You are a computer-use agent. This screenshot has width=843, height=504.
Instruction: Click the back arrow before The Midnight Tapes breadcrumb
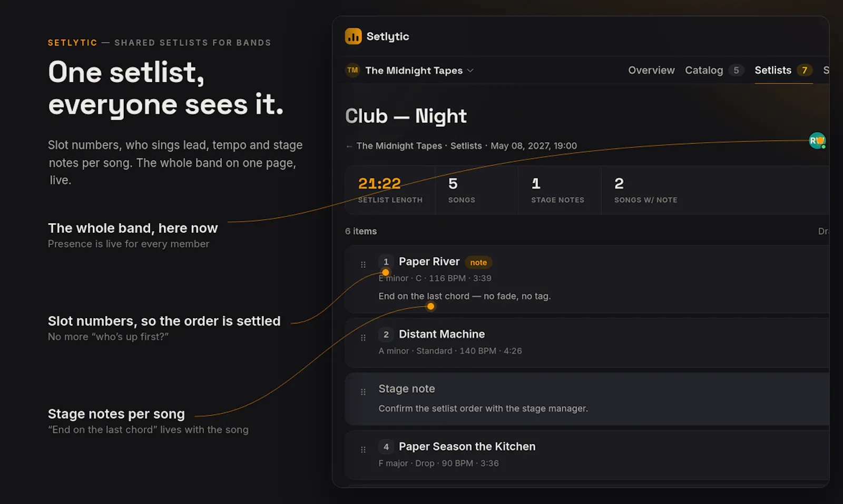[x=349, y=146]
